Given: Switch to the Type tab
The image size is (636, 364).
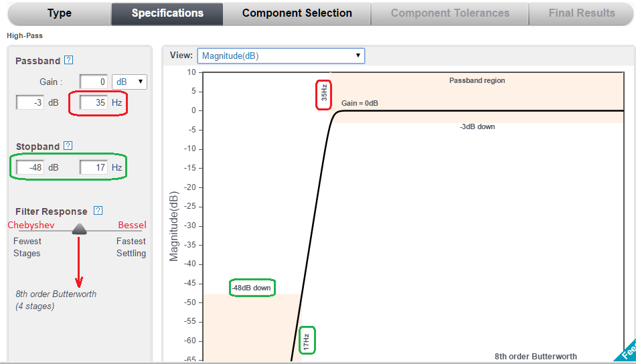Looking at the screenshot, I should coord(60,13).
